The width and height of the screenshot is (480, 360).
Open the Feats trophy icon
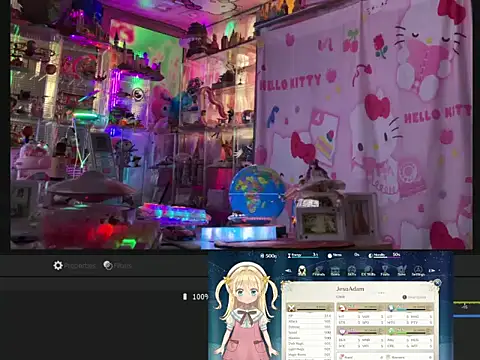(x=385, y=271)
